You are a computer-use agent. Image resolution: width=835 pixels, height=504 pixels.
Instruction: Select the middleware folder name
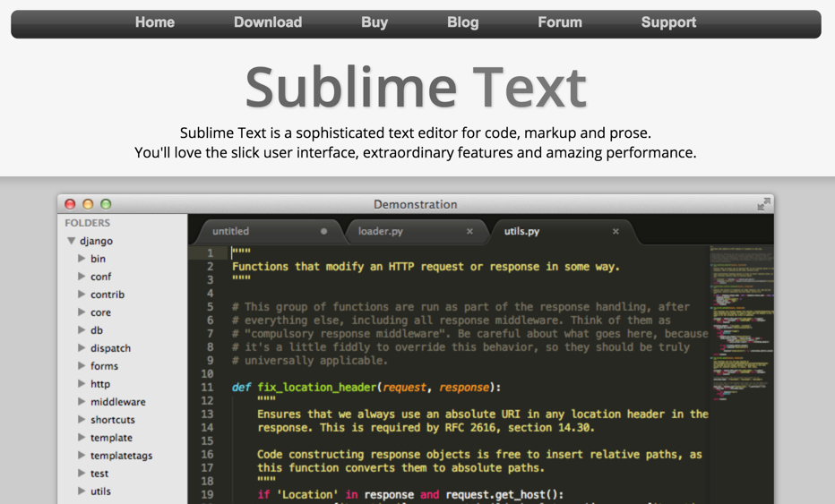coord(117,402)
